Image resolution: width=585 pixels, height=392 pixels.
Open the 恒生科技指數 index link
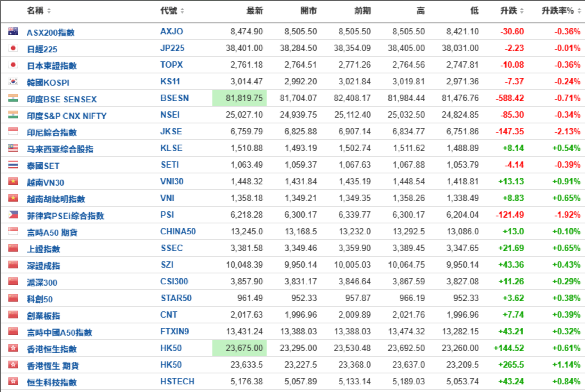52,383
